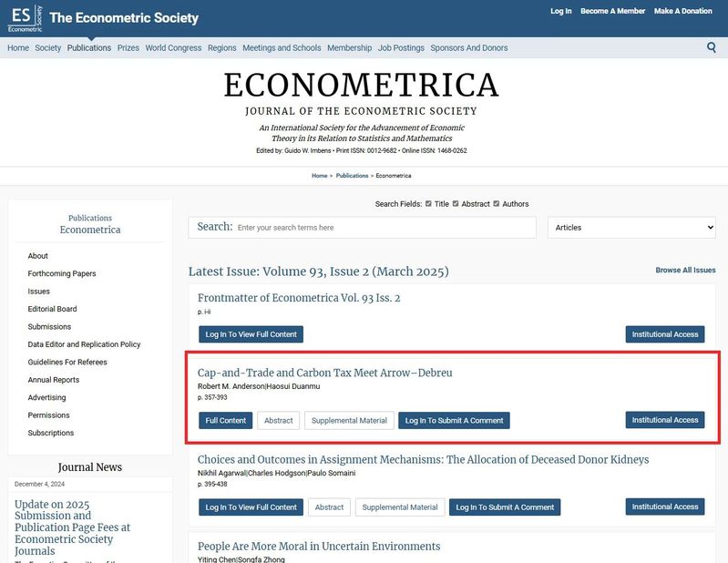The height and width of the screenshot is (563, 728).
Task: Open Advertising sidebar link
Action: 46,397
